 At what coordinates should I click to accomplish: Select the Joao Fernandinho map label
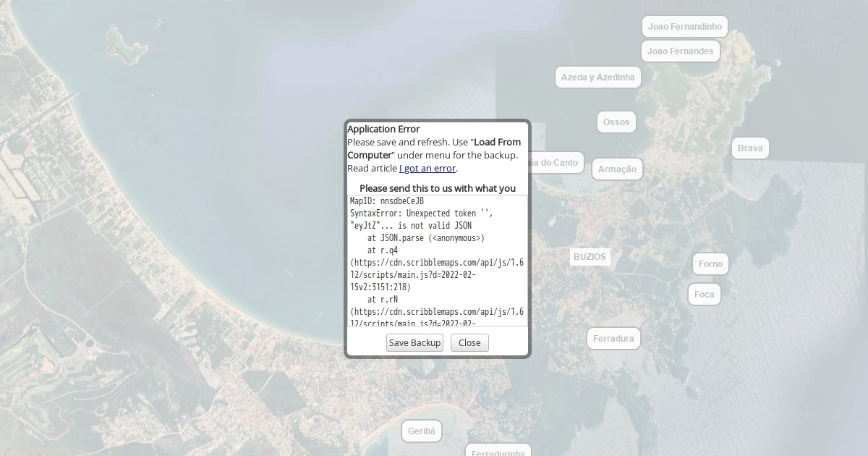684,27
